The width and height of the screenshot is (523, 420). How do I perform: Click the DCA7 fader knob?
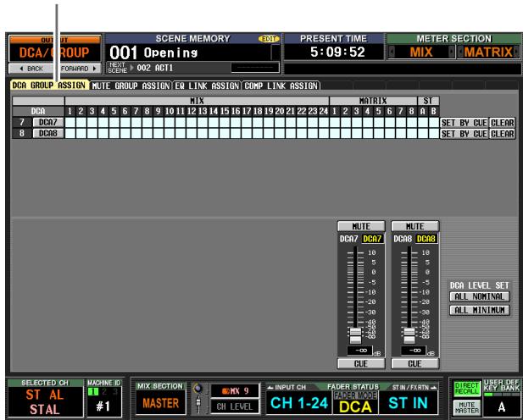pyautogui.click(x=355, y=335)
